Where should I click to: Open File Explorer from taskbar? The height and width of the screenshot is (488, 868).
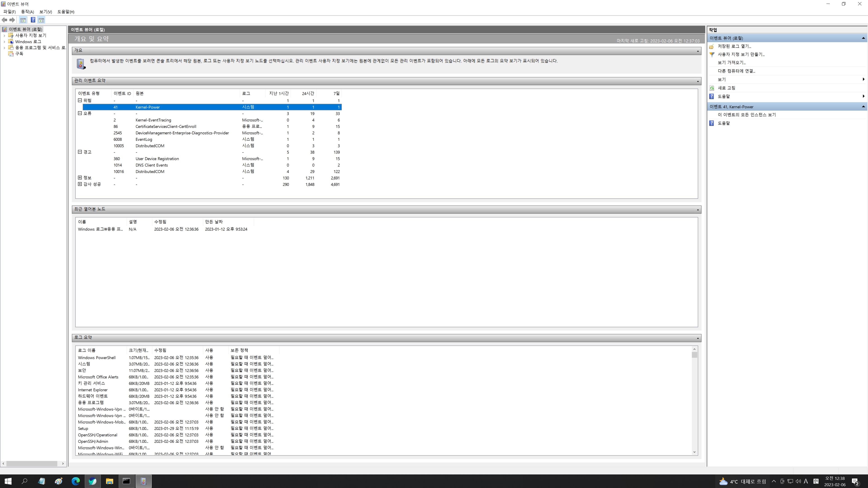click(x=109, y=481)
